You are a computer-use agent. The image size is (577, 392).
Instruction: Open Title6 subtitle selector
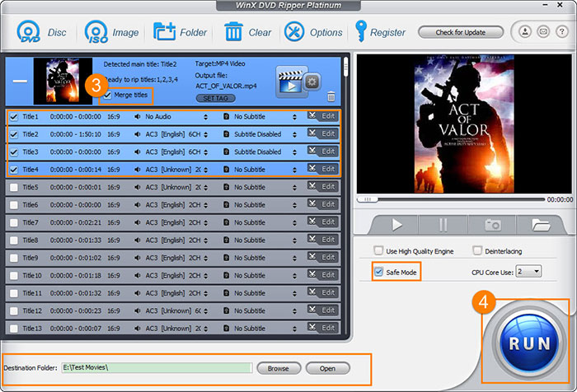294,205
